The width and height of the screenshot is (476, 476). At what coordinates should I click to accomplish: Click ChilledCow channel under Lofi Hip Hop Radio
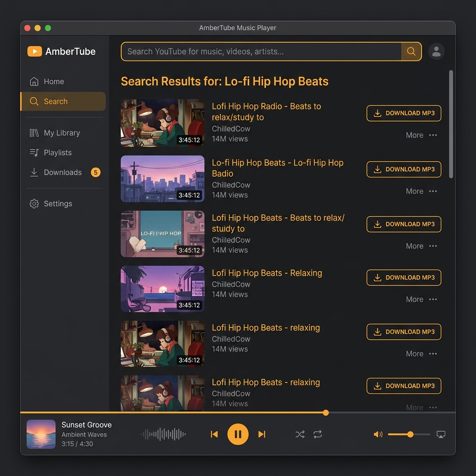(231, 129)
